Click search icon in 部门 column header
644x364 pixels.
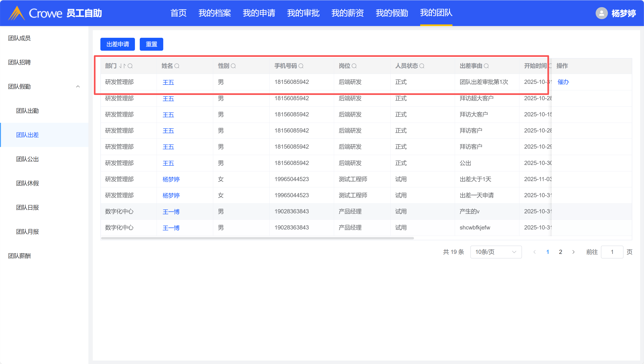click(x=130, y=66)
